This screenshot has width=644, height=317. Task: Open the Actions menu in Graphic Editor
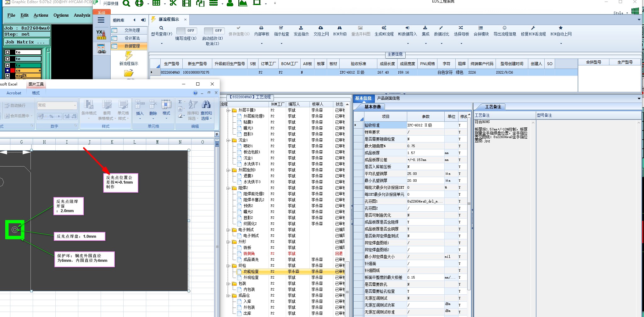41,15
